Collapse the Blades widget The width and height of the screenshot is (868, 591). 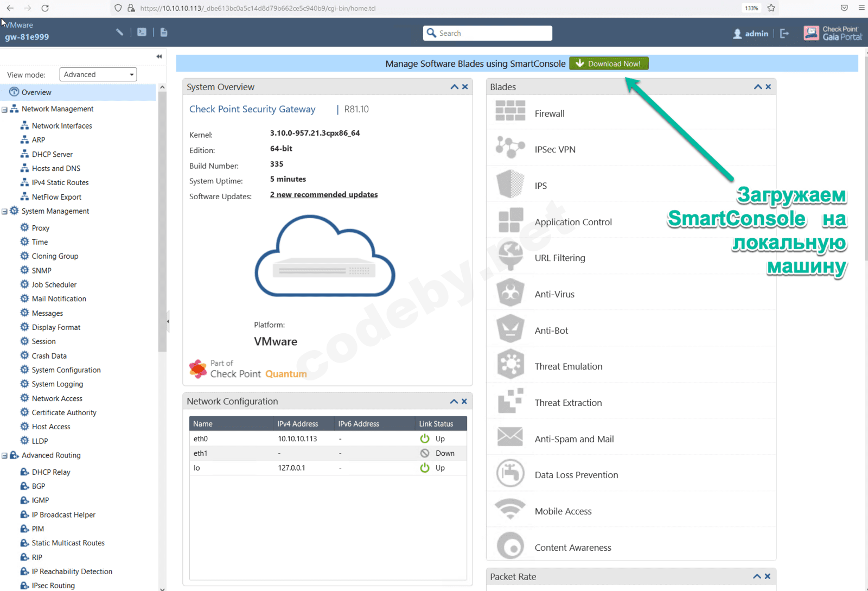[757, 87]
